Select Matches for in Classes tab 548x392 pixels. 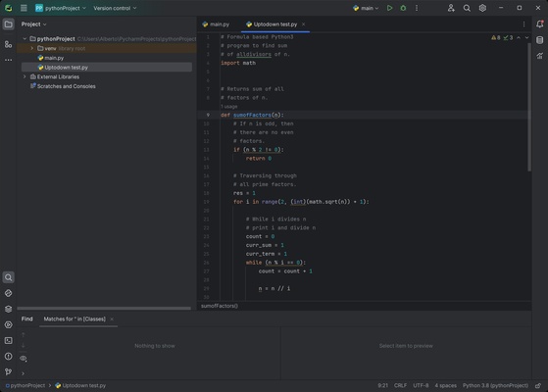tap(75, 318)
